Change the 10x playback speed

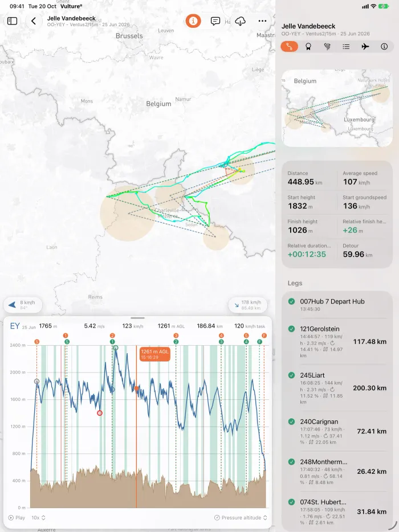38,518
